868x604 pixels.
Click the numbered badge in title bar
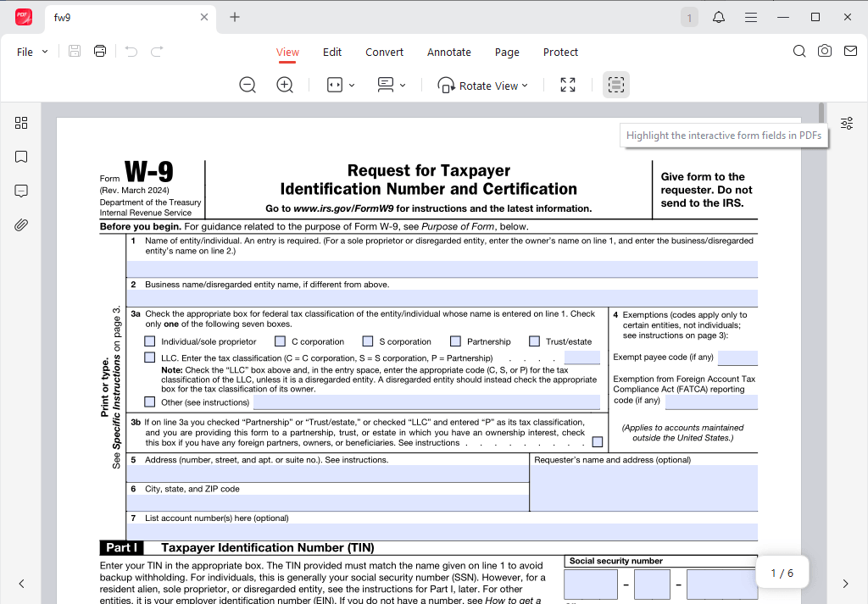689,17
